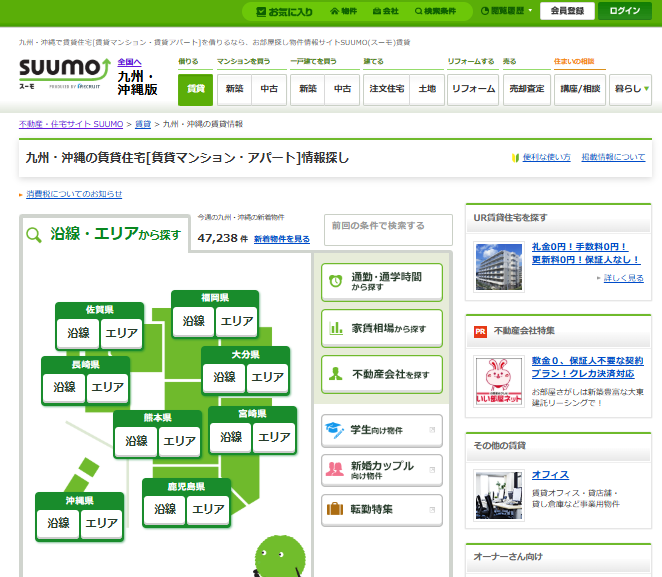Image resolution: width=662 pixels, height=577 pixels.
Task: Open the リフォーム navigation tab
Action: pyautogui.click(x=473, y=89)
